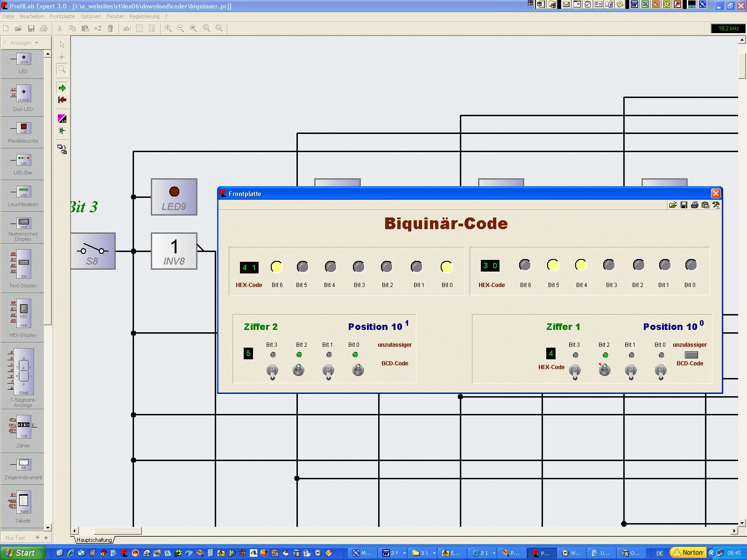Image resolution: width=747 pixels, height=560 pixels.
Task: Toggle Ziffer 2 Bit 3 switch
Action: coord(272,371)
